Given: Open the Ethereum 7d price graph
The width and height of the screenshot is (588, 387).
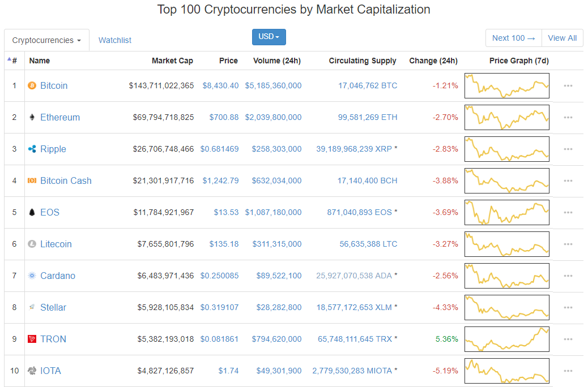Looking at the screenshot, I should point(506,117).
